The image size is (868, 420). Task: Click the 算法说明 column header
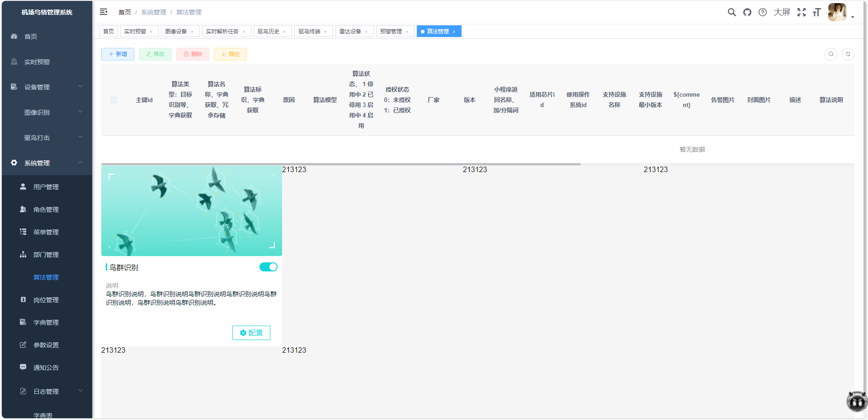831,100
